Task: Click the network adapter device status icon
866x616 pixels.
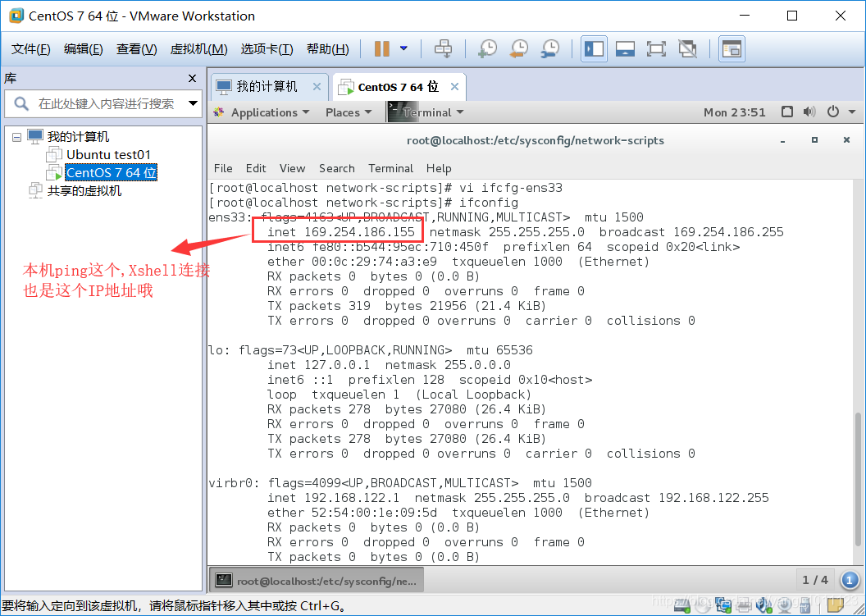Action: point(723,605)
